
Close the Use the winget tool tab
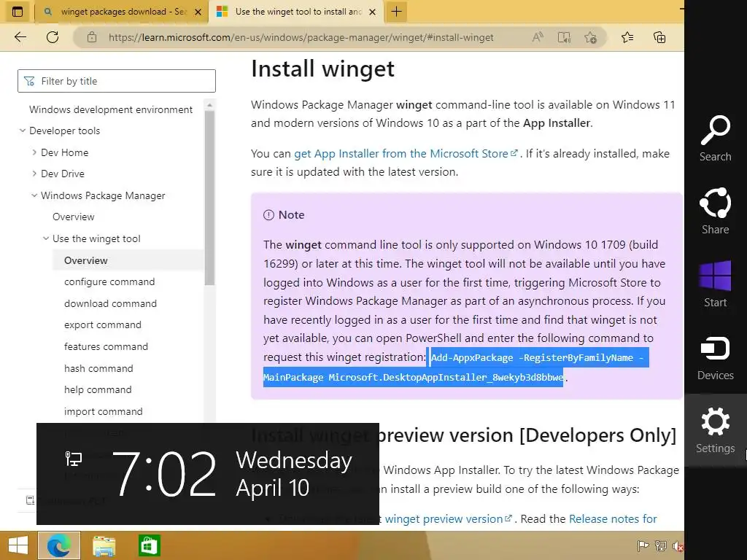373,12
